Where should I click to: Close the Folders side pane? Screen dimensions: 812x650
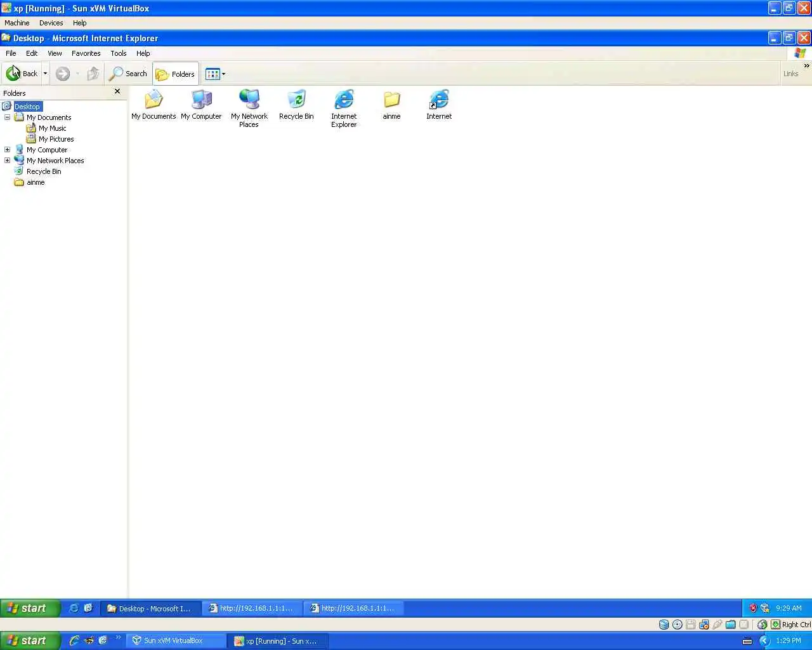[117, 91]
